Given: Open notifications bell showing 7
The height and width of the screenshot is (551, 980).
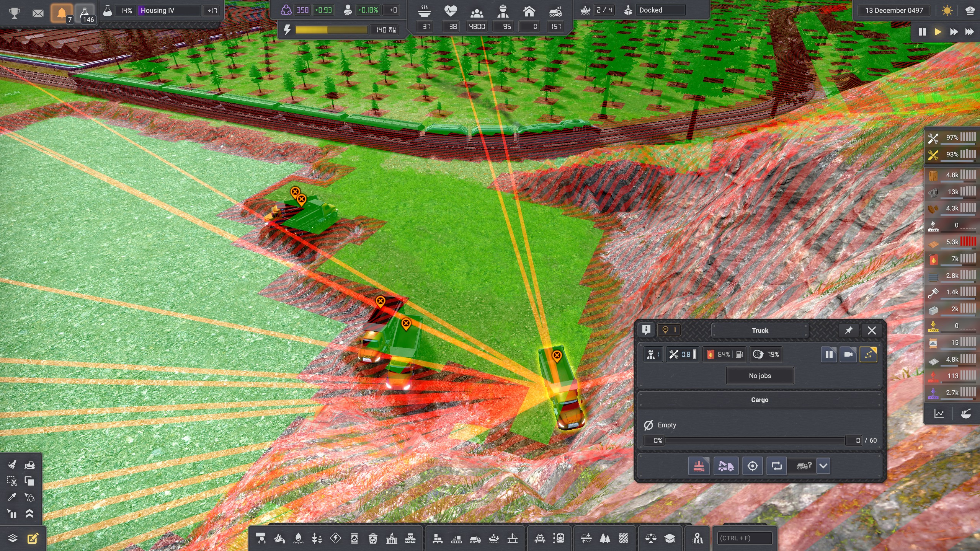Looking at the screenshot, I should click(61, 13).
